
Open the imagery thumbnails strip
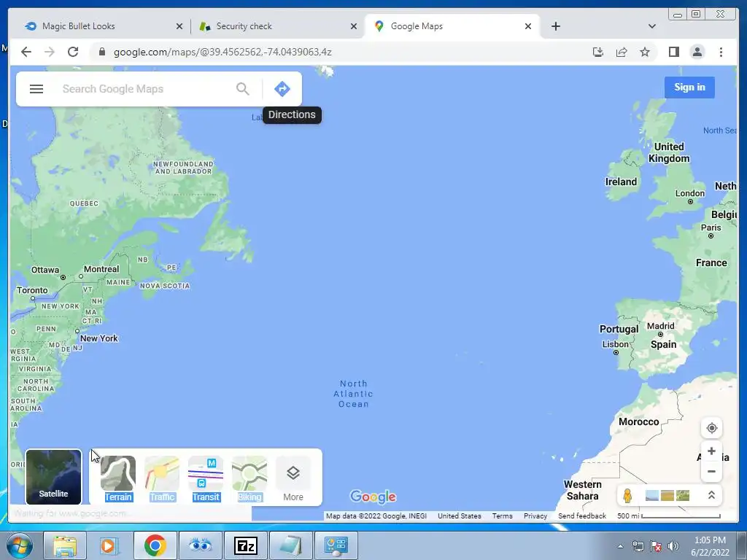tap(667, 496)
